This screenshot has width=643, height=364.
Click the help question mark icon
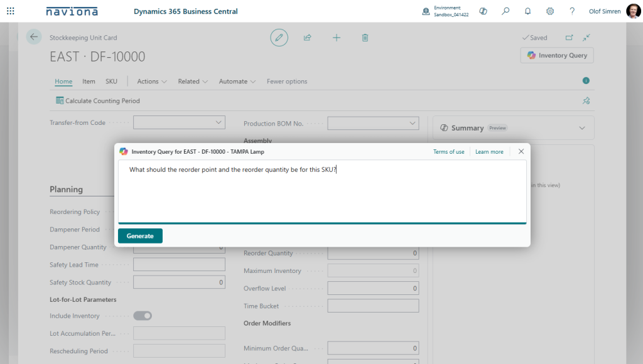[572, 11]
